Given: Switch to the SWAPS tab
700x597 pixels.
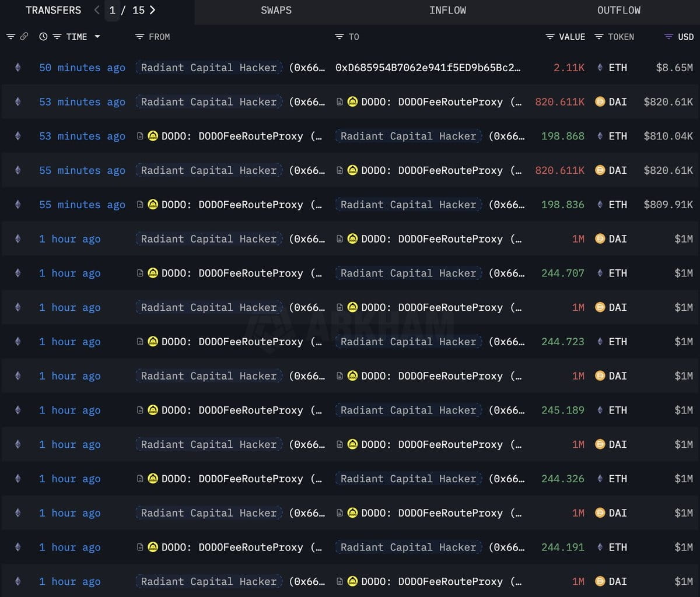Looking at the screenshot, I should click(276, 10).
